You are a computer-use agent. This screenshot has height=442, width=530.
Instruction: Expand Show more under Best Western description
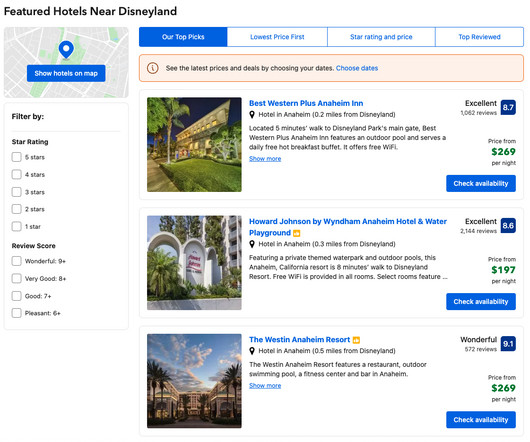265,159
